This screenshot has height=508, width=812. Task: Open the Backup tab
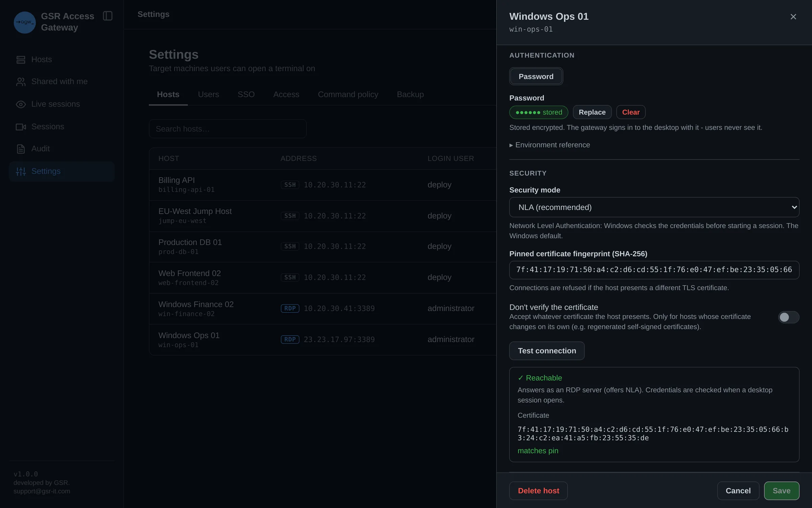410,94
